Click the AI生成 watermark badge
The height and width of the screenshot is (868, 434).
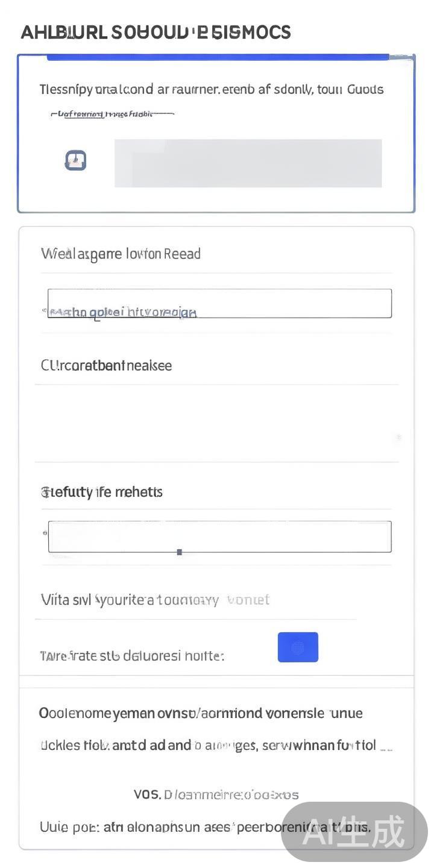[x=354, y=832]
